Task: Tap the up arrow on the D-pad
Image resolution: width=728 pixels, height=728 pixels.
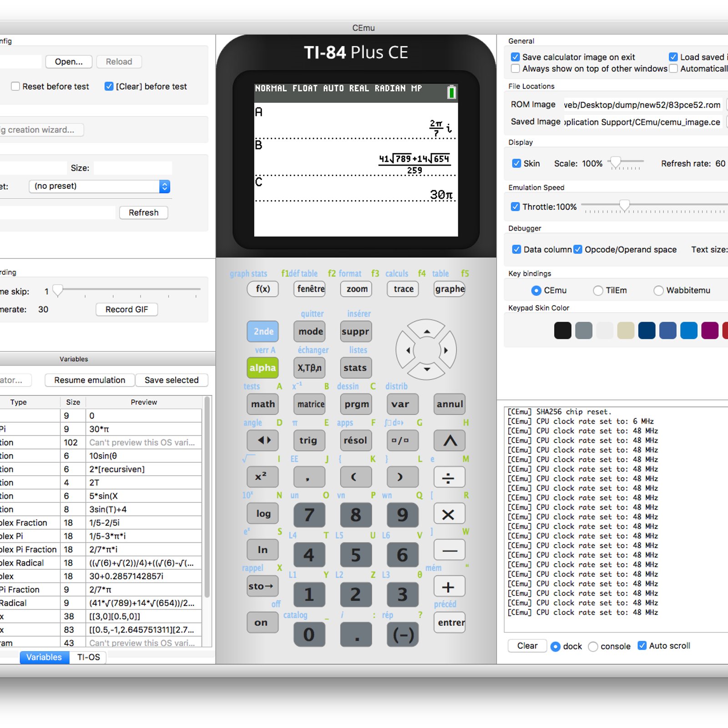Action: click(x=426, y=330)
